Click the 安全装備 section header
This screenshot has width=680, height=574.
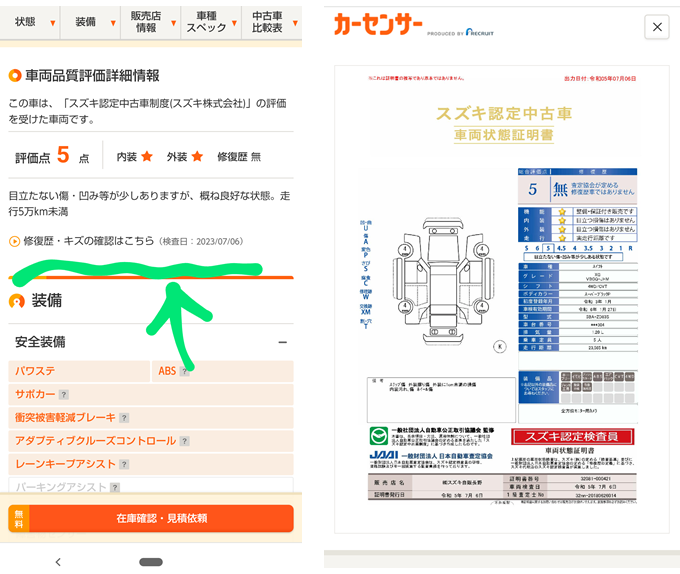[x=151, y=342]
